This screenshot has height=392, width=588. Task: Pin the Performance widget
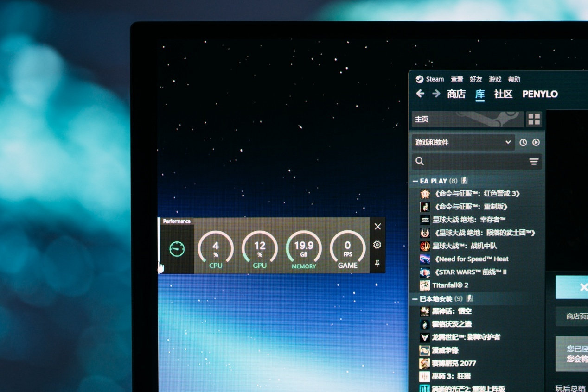click(377, 263)
